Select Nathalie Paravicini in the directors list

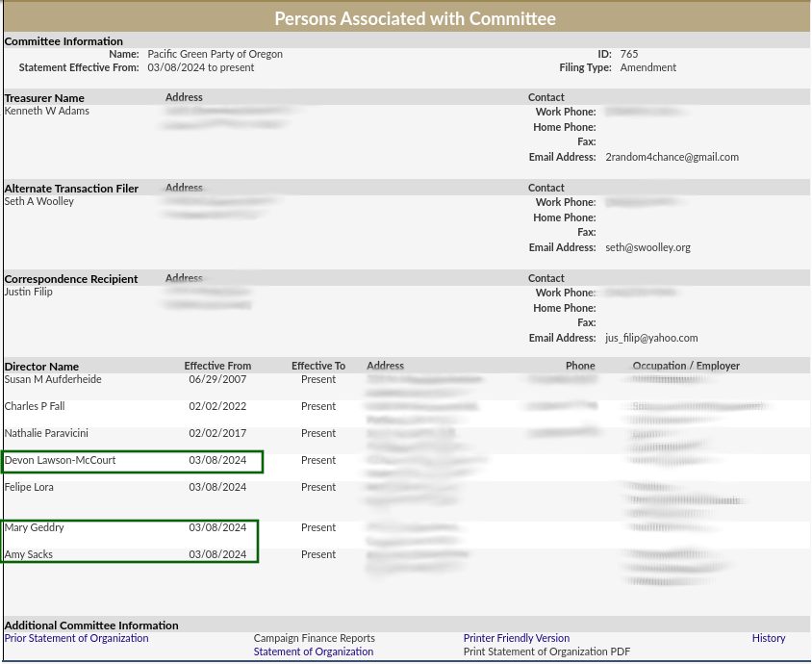[x=45, y=433]
